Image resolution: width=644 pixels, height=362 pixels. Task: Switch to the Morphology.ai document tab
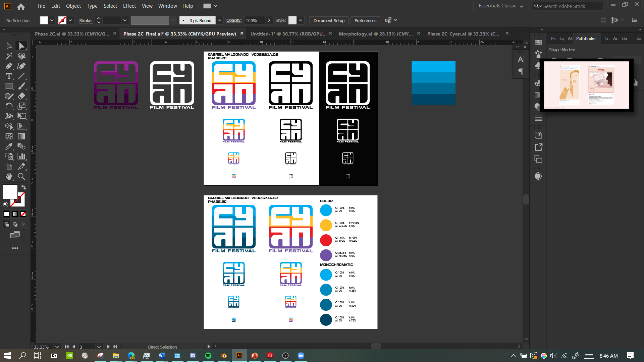376,34
